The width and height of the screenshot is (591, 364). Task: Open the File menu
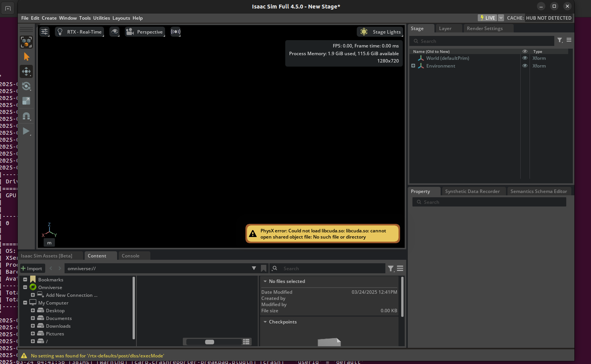tap(25, 18)
